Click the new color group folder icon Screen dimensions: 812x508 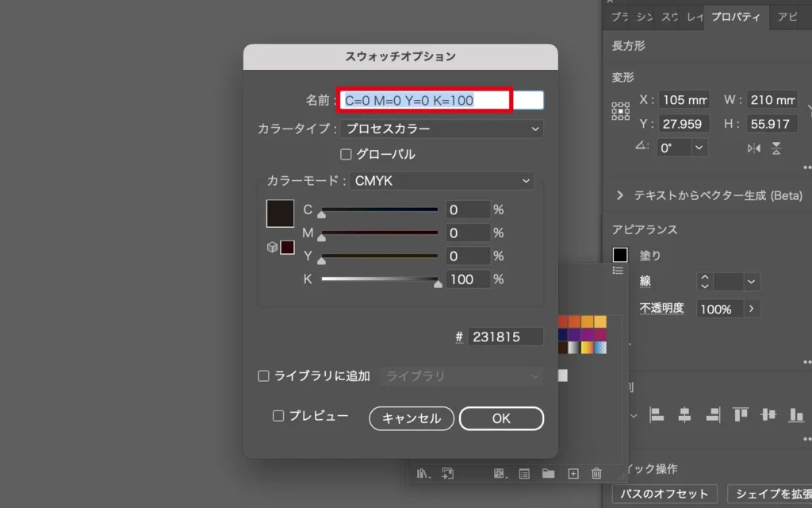tap(548, 474)
